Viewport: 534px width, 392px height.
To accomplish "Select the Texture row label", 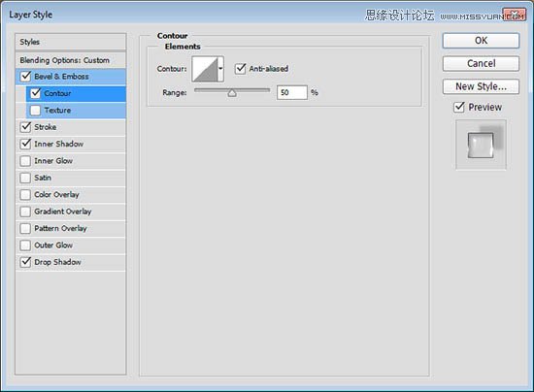I will click(57, 111).
